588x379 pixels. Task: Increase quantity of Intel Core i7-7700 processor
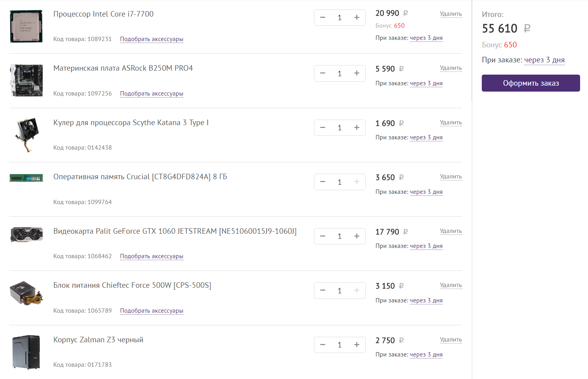(357, 17)
